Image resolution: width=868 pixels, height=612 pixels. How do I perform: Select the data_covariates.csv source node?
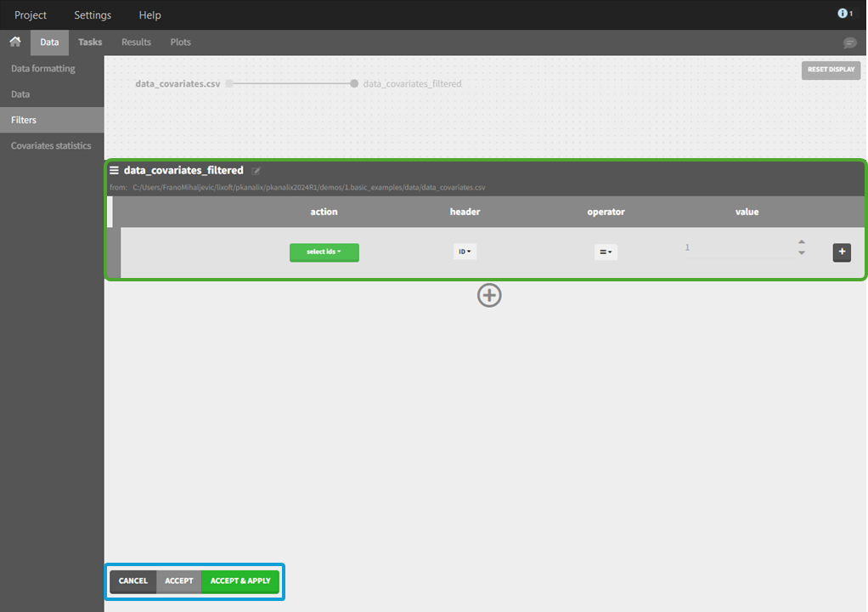coord(229,83)
